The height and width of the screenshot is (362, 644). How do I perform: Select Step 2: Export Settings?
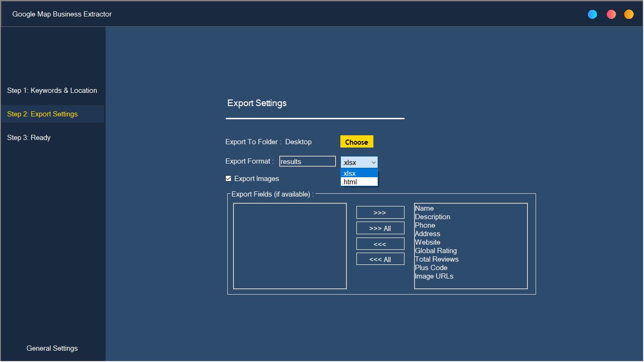42,114
